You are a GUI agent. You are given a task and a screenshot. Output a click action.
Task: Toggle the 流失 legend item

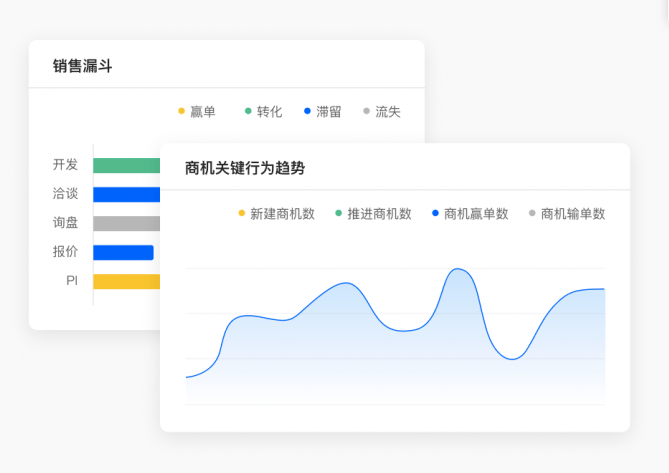382,112
